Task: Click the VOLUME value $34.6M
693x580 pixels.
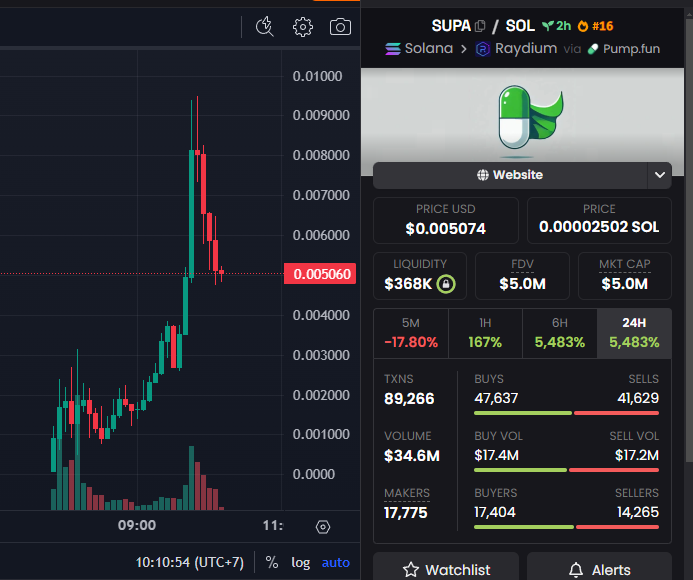Action: pyautogui.click(x=412, y=456)
